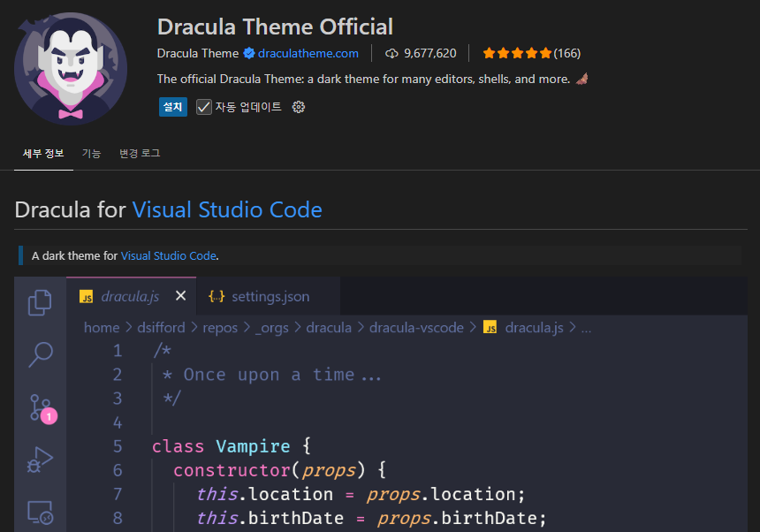Click the '_orgs' breadcrumb segment
The image size is (760, 532).
coord(272,328)
